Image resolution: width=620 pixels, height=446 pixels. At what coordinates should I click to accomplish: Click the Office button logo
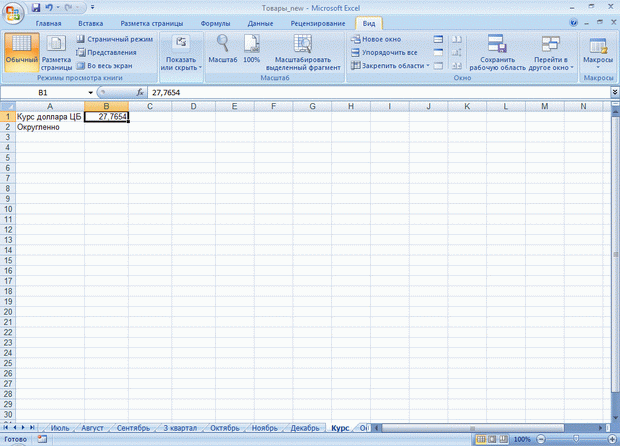[13, 13]
